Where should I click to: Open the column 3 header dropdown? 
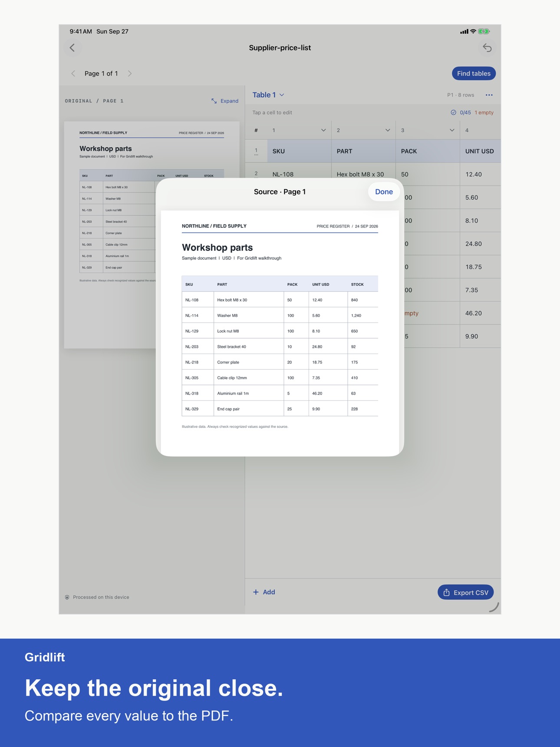452,130
